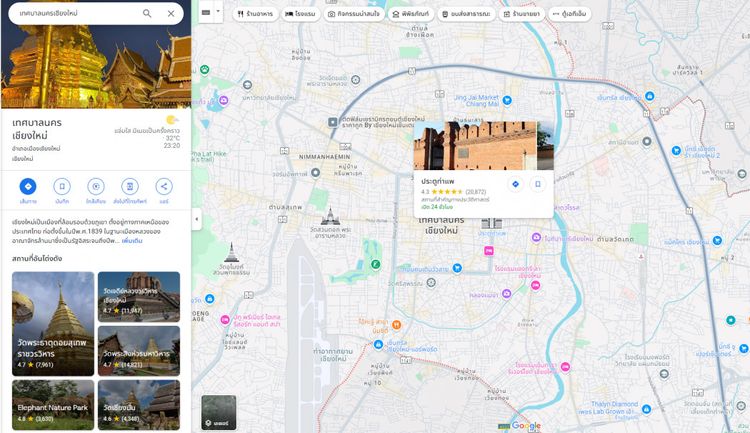The width and height of the screenshot is (750, 433).
Task: Select the ATMs (ตู้เอทีเอ็ม) chip
Action: point(570,14)
